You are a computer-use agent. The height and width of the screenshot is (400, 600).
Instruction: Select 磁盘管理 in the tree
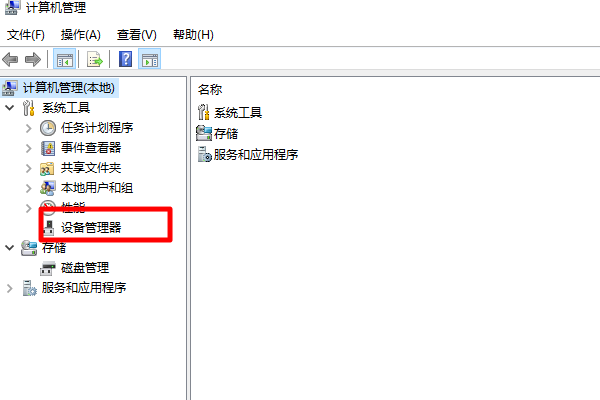coord(85,268)
